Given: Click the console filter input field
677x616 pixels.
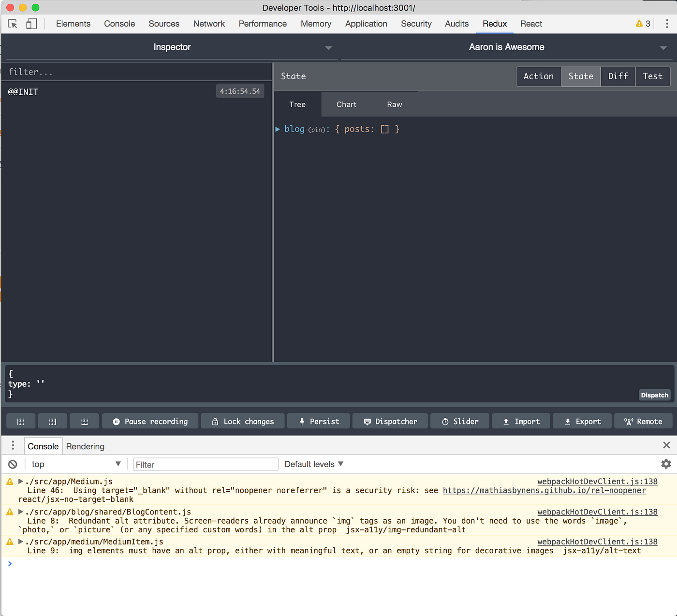Looking at the screenshot, I should click(x=205, y=464).
